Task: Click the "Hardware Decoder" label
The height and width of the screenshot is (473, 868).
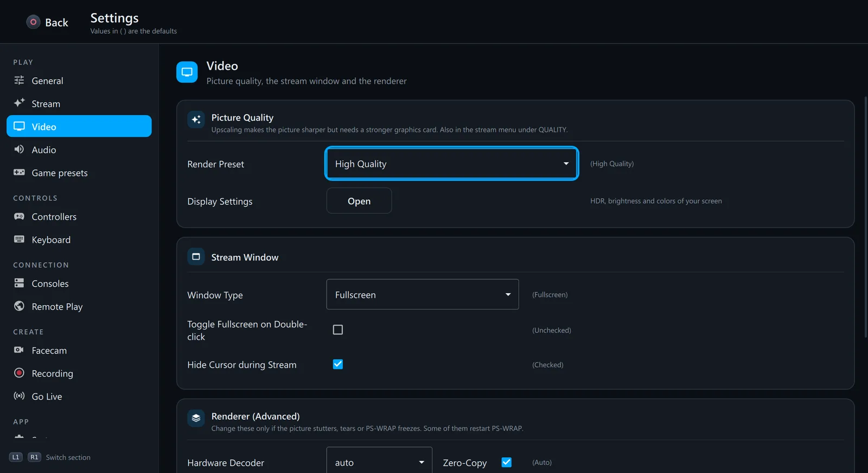Action: coord(226,463)
